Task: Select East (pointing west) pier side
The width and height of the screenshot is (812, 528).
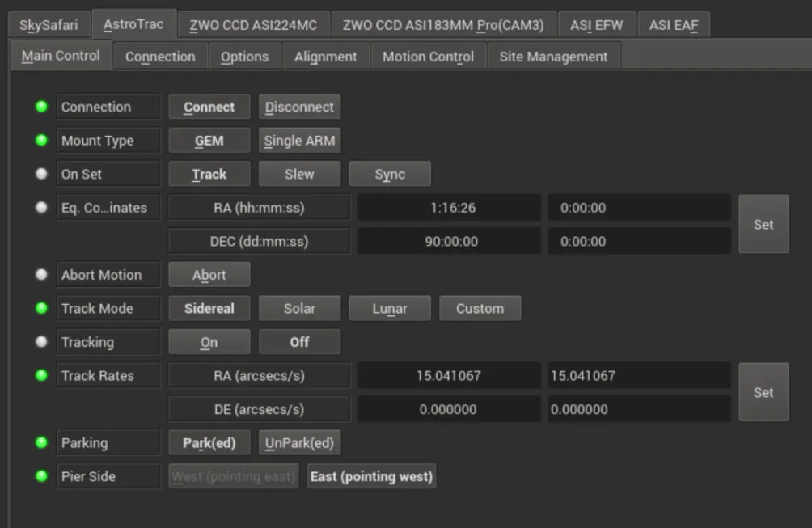Action: (371, 476)
